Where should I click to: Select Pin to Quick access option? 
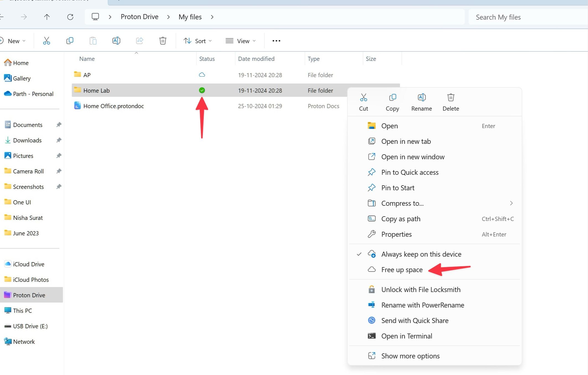[x=409, y=172]
